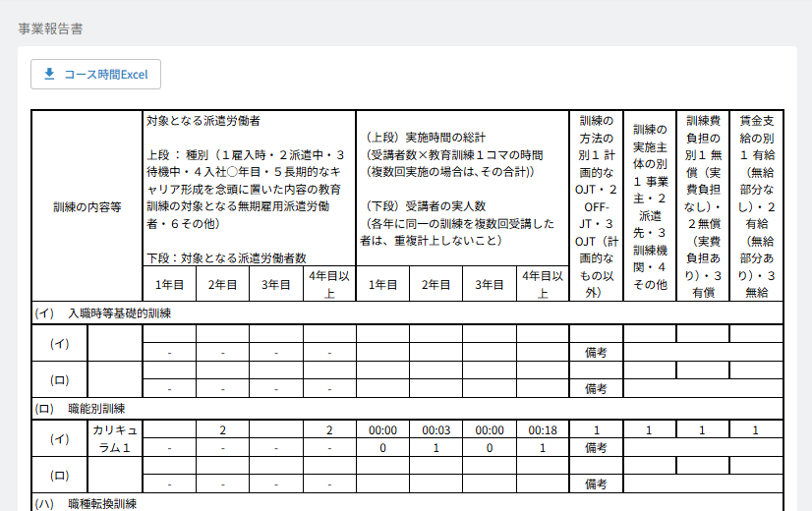812x511 pixels.
Task: Click the 対象となる派遣労働者 header text
Action: coord(203,121)
